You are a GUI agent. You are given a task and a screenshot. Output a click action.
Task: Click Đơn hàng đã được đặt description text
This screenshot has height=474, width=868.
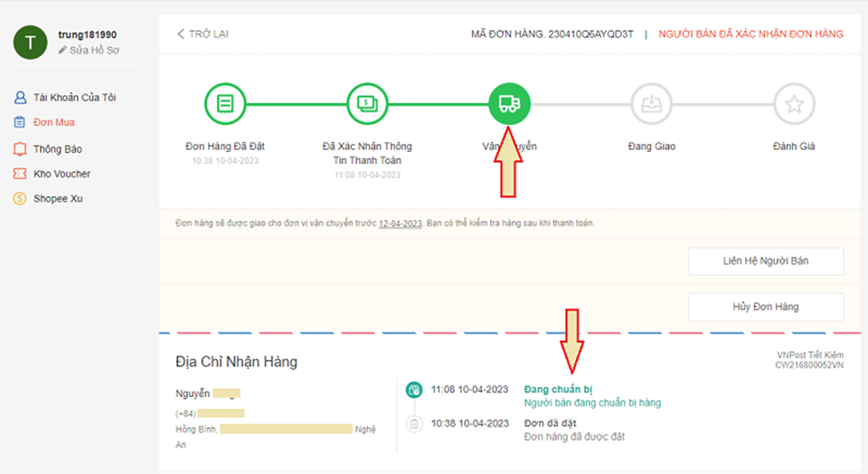pyautogui.click(x=575, y=437)
